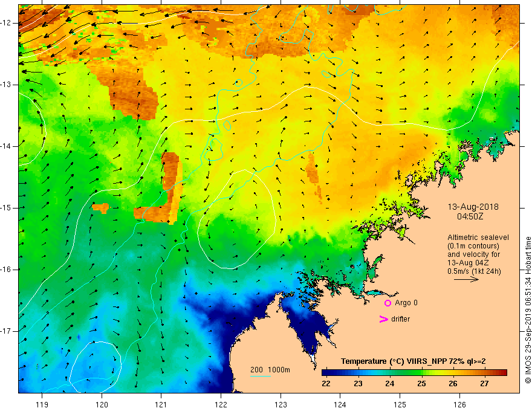
Task: Click the '-16' latitude axis label
Action: pos(7,270)
